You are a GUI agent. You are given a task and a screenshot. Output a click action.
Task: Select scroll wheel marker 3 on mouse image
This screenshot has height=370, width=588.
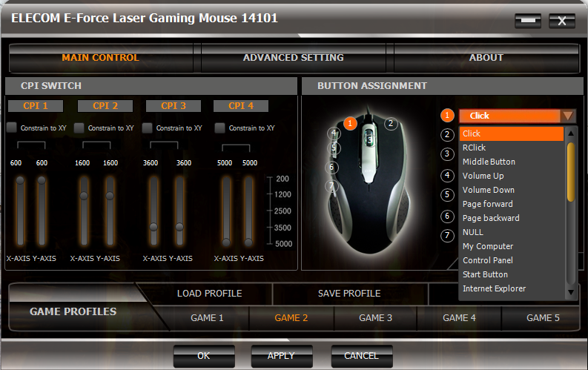coord(370,141)
